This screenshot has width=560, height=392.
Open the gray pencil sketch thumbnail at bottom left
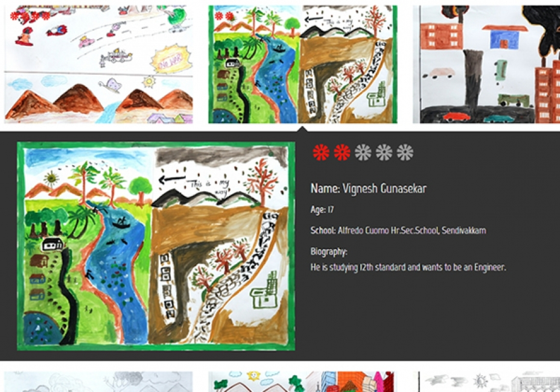click(98, 382)
